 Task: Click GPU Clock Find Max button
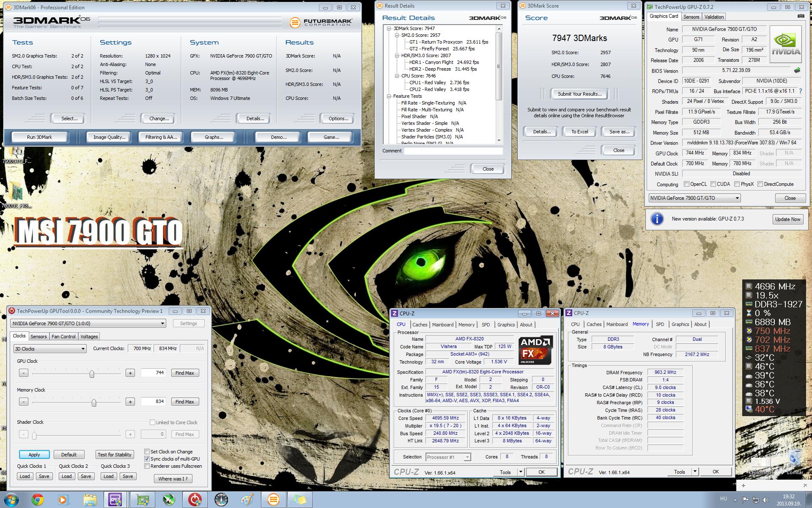coord(184,373)
